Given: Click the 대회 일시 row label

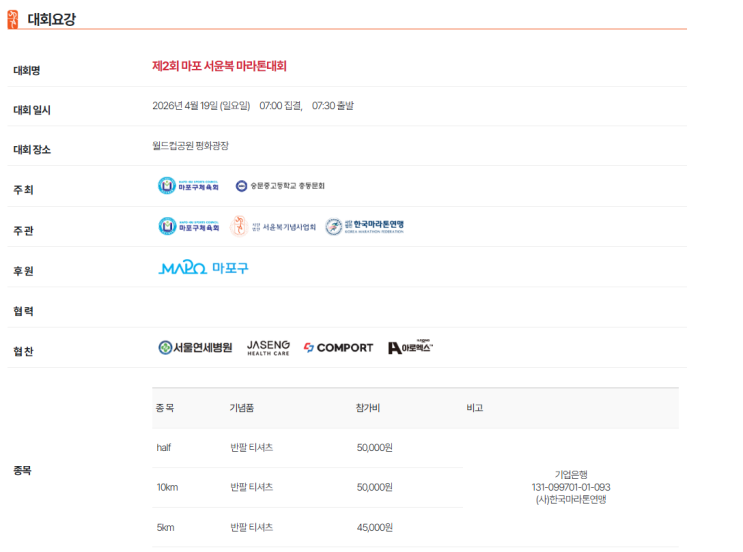Looking at the screenshot, I should [x=32, y=110].
